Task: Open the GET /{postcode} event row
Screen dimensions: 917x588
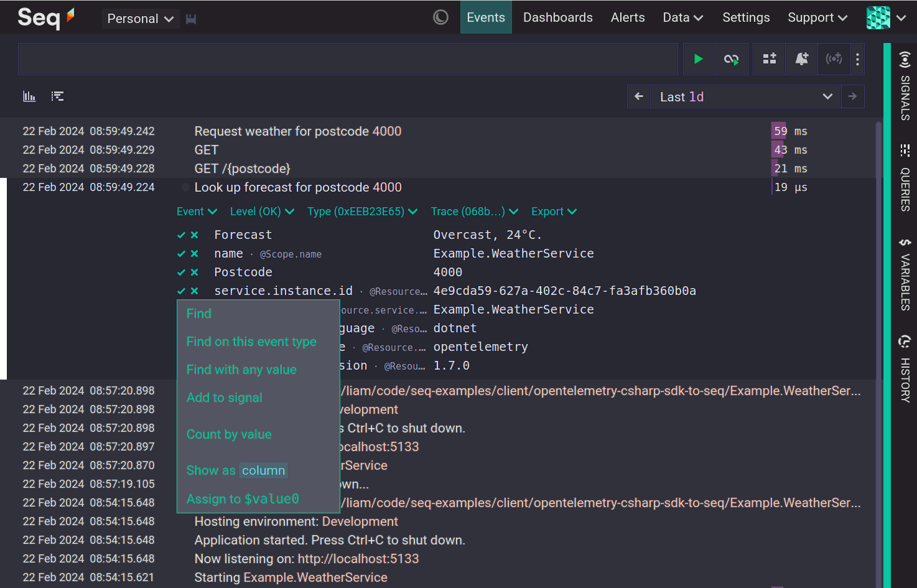Action: click(242, 169)
